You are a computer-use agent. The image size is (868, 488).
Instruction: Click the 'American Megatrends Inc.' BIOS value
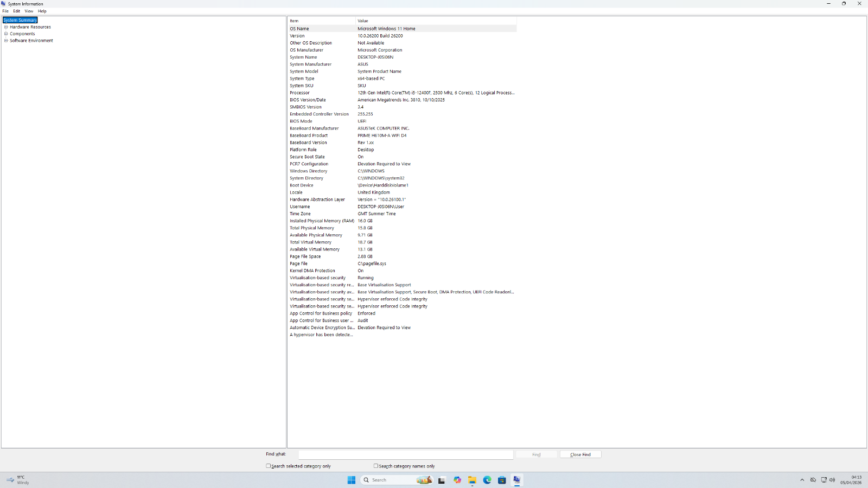(x=401, y=100)
